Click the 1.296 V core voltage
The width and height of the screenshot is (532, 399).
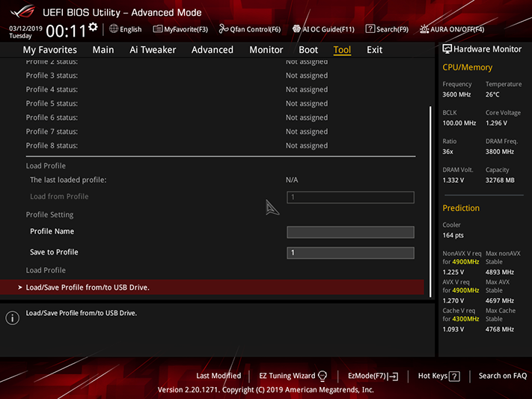[496, 123]
